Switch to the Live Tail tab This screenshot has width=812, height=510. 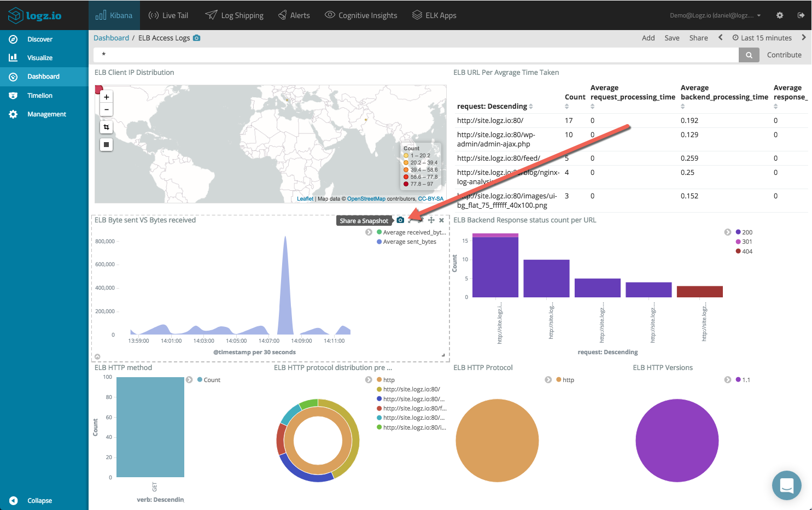coord(168,15)
